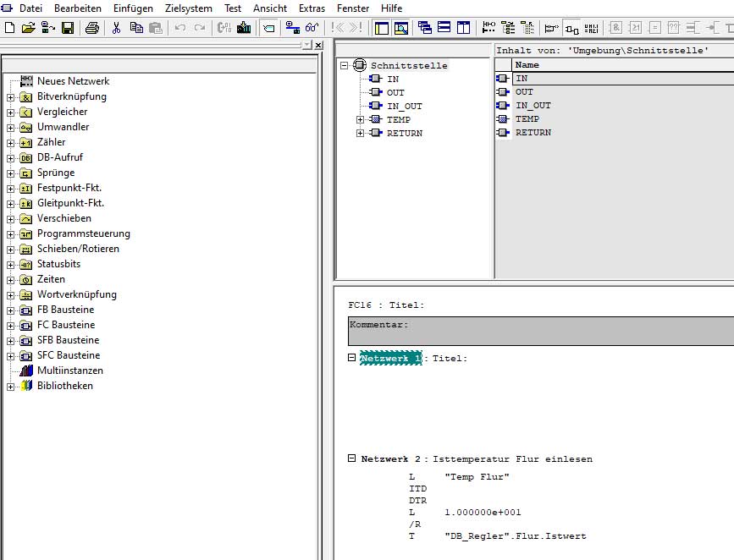Compile the block with the 0101 icon
The width and height of the screenshot is (734, 560).
coord(224,28)
